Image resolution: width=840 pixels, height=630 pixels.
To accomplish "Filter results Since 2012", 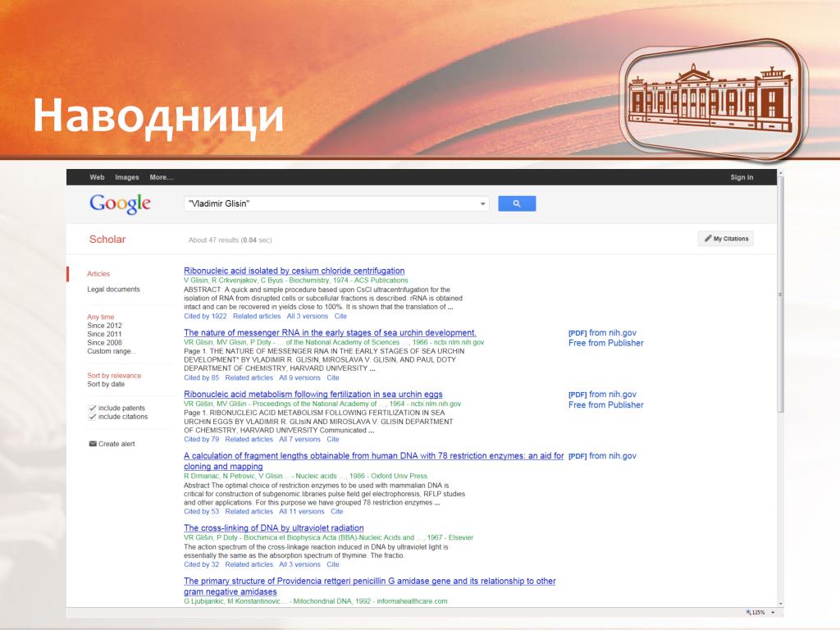I will click(x=104, y=325).
